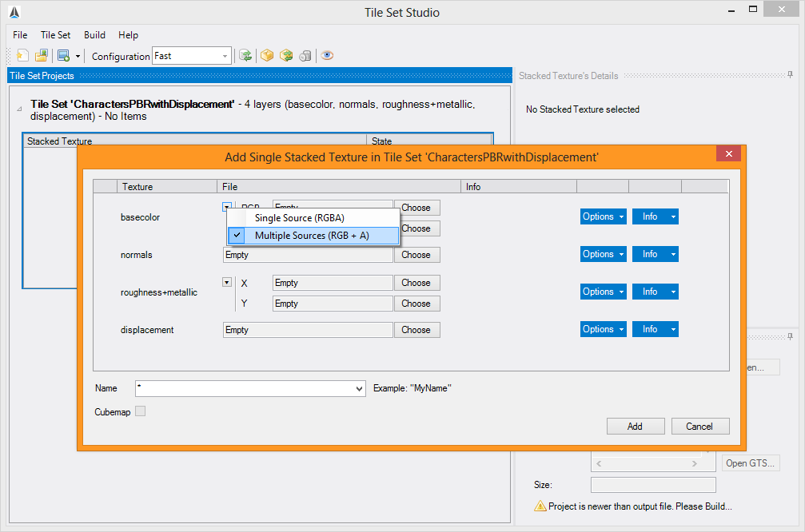Click the add tile set toolbar icon
The height and width of the screenshot is (532, 805).
[x=64, y=55]
